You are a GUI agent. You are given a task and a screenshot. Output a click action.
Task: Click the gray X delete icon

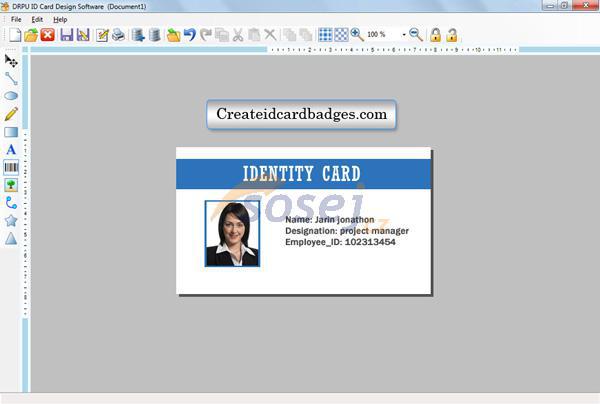click(270, 35)
